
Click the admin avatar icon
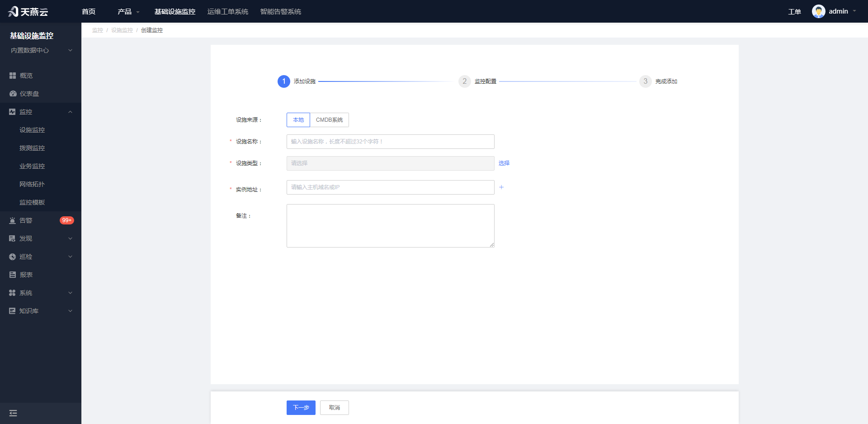coord(818,11)
